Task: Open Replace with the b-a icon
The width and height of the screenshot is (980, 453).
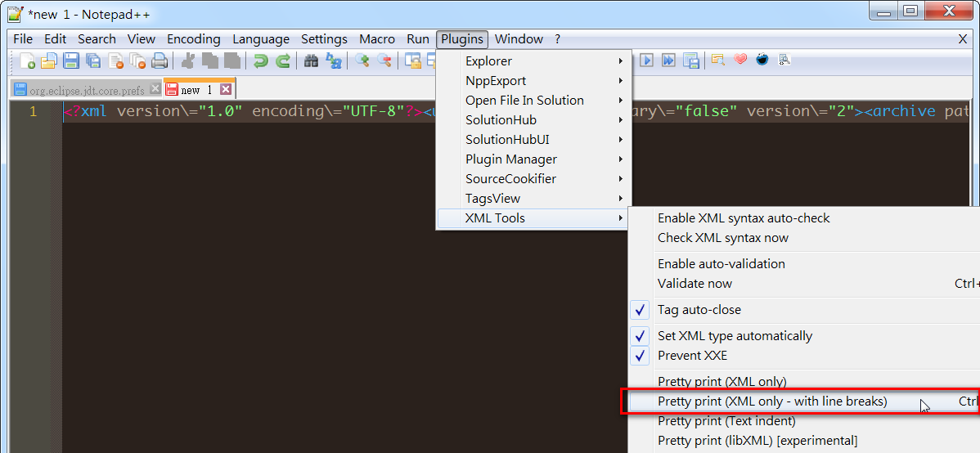Action: pyautogui.click(x=334, y=61)
